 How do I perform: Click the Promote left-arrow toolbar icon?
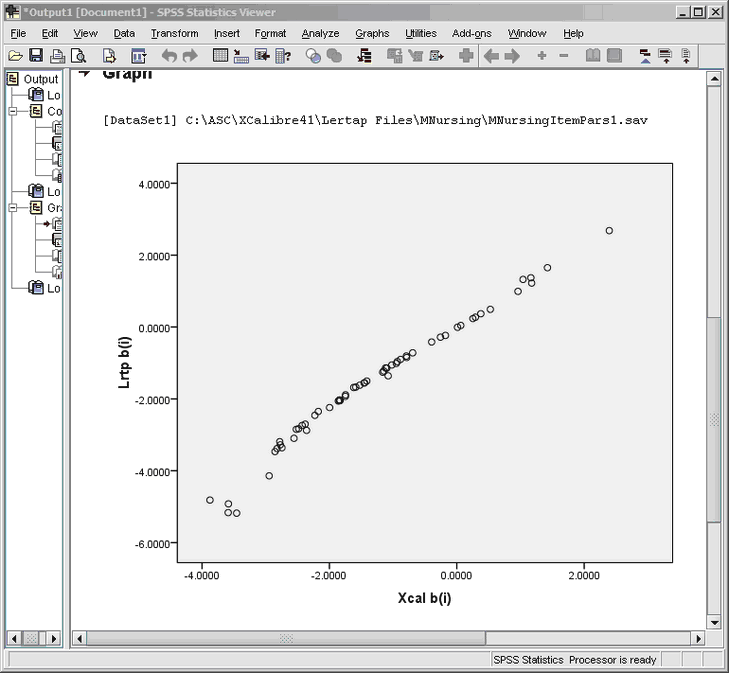point(491,56)
